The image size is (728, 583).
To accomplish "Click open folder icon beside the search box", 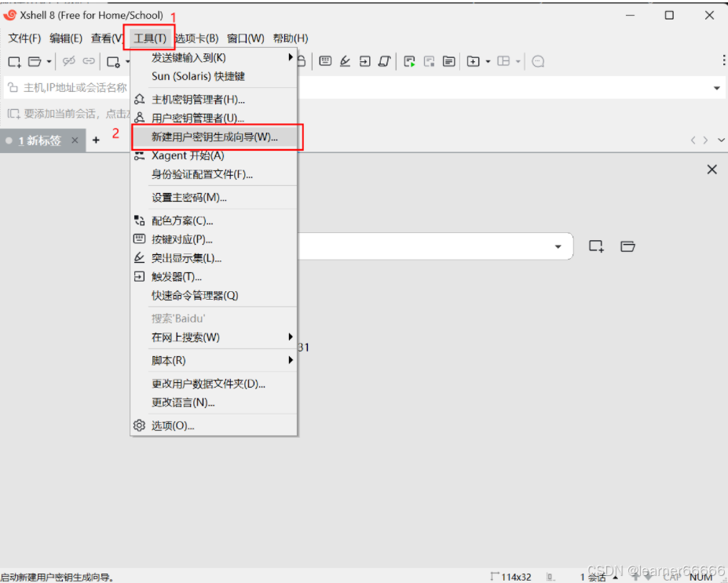I will (627, 246).
